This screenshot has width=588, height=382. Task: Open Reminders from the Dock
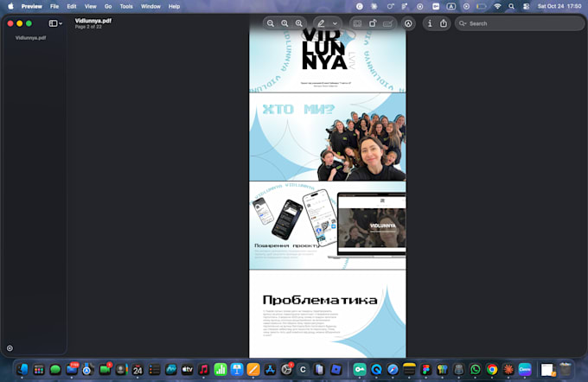pos(154,370)
